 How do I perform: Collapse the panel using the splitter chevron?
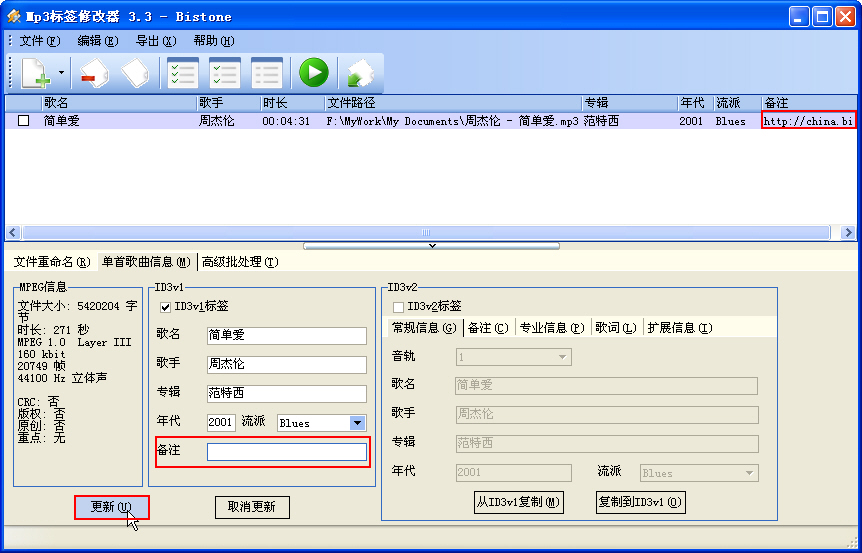[431, 245]
